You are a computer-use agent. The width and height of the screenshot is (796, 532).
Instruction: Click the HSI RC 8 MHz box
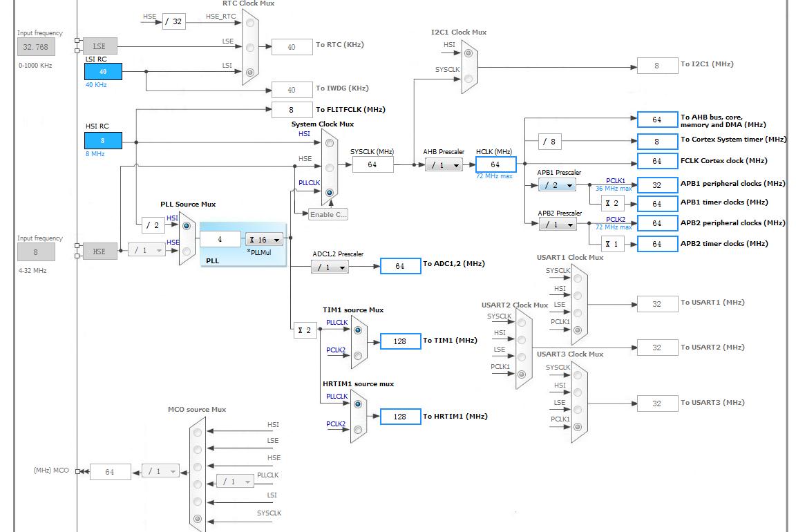click(103, 141)
